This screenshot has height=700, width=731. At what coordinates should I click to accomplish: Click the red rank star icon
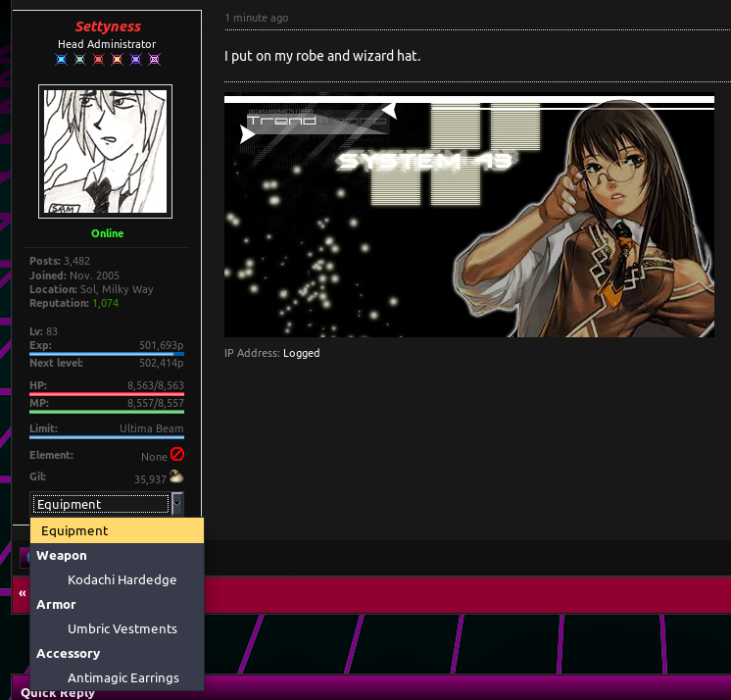tap(98, 60)
